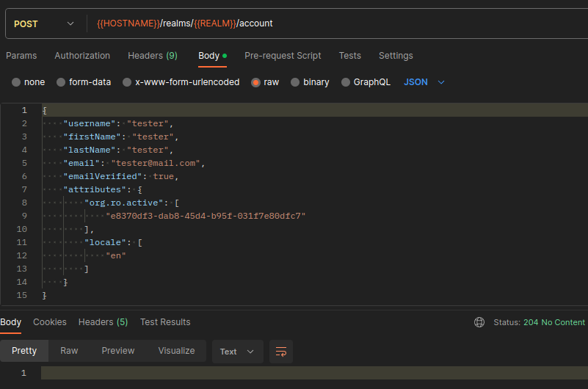Image resolution: width=588 pixels, height=389 pixels.
Task: Open the Text response format dropdown
Action: [237, 352]
